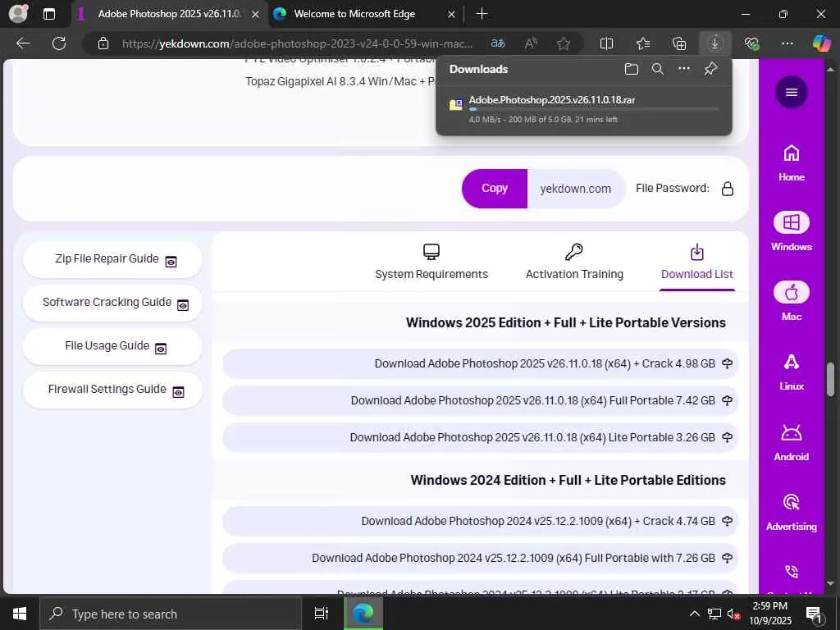Switch to System Requirements tab
This screenshot has width=840, height=630.
pos(431,262)
